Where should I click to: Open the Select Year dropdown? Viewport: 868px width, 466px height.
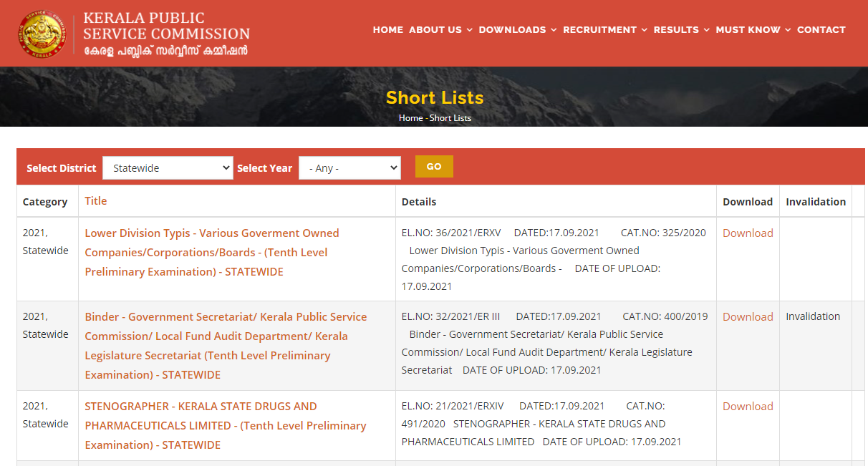pos(349,168)
